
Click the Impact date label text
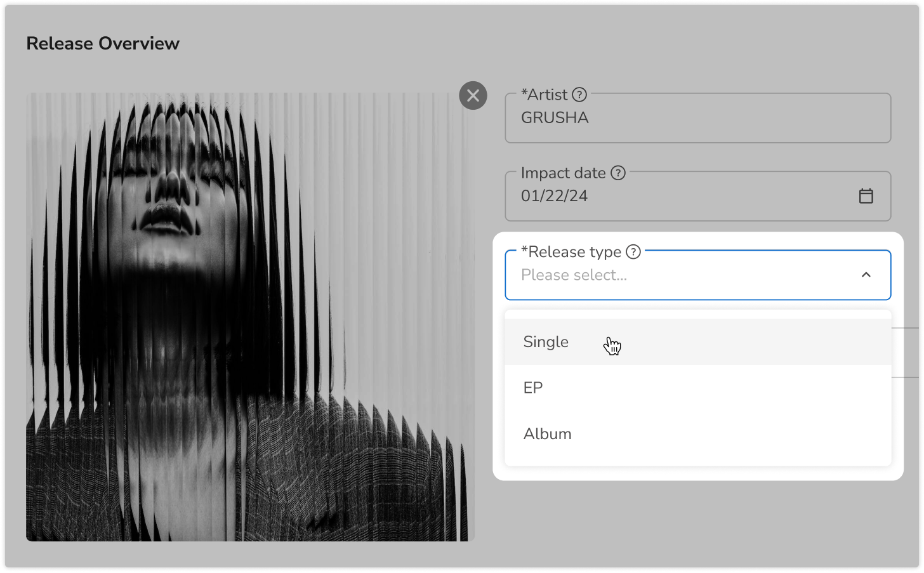point(563,173)
